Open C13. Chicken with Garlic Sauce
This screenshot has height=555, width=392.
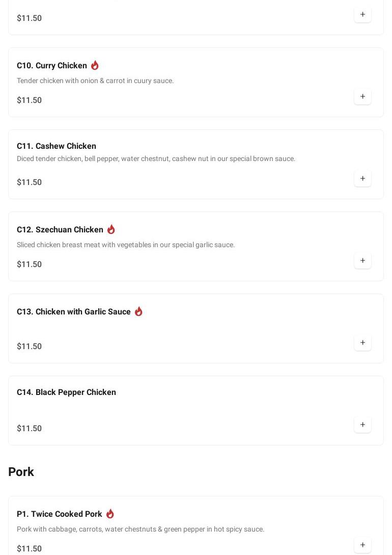click(x=74, y=312)
